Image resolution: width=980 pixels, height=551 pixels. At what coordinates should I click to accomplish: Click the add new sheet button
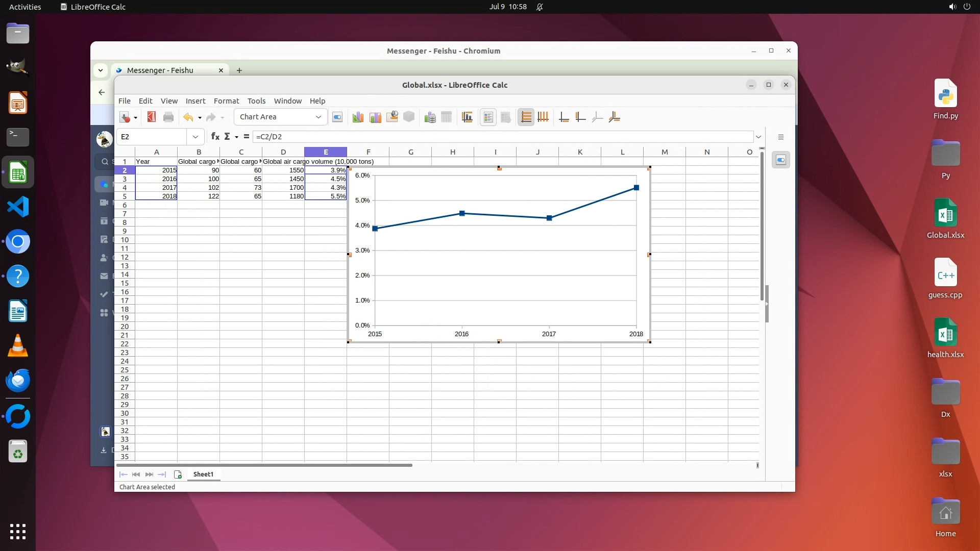178,474
